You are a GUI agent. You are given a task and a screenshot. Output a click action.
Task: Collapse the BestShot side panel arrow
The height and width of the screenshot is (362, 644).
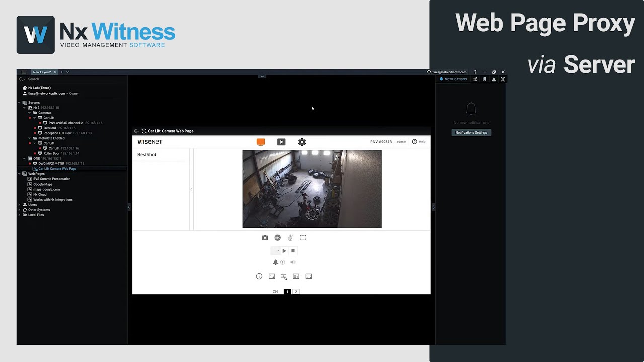[x=191, y=189]
